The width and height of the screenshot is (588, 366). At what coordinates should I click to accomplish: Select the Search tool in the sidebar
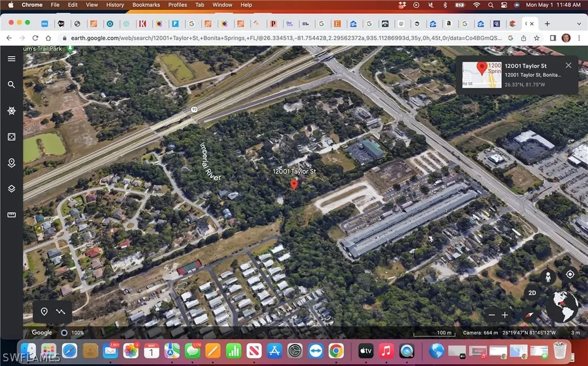tap(11, 84)
